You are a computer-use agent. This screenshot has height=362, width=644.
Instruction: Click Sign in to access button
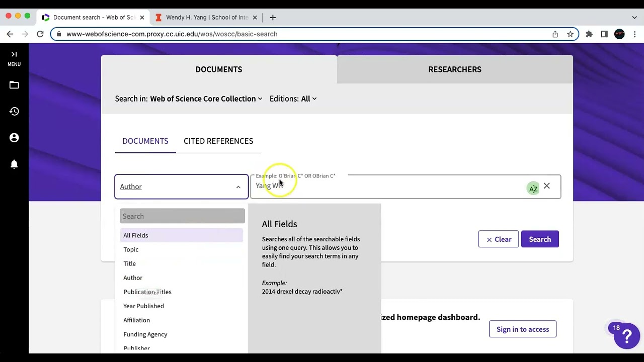[523, 329]
